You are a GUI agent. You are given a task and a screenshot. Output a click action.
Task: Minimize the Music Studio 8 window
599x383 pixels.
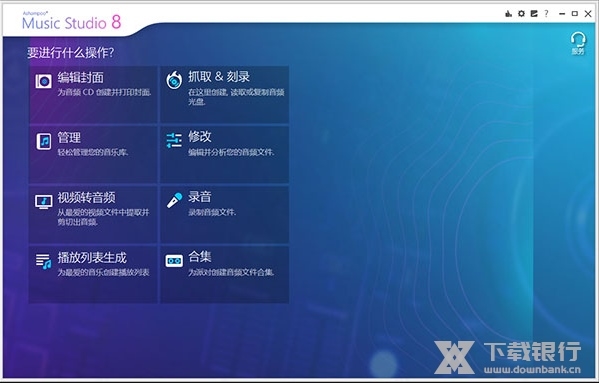coord(562,14)
